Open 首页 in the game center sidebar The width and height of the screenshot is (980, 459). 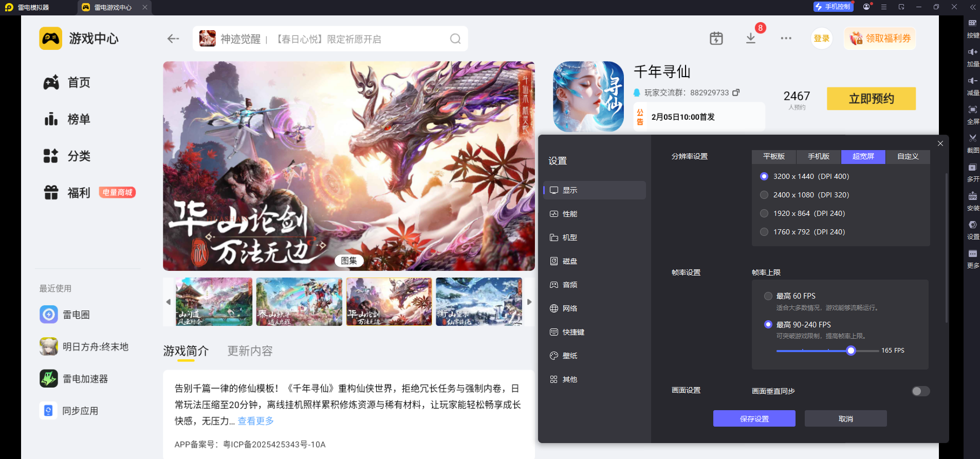(x=67, y=82)
